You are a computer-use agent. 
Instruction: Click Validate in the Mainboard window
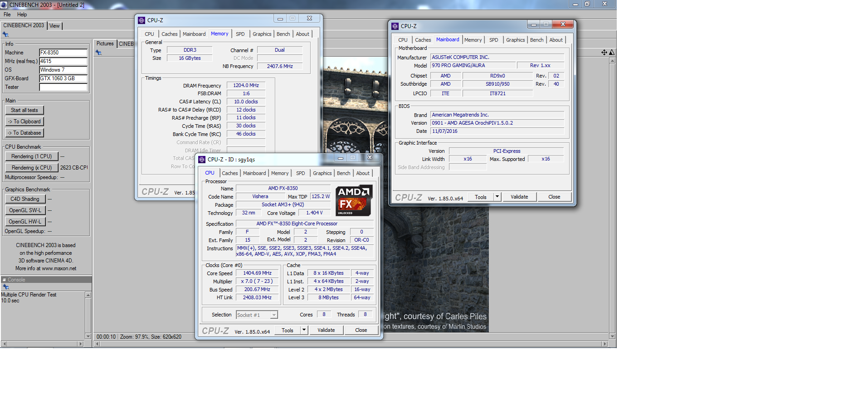519,197
